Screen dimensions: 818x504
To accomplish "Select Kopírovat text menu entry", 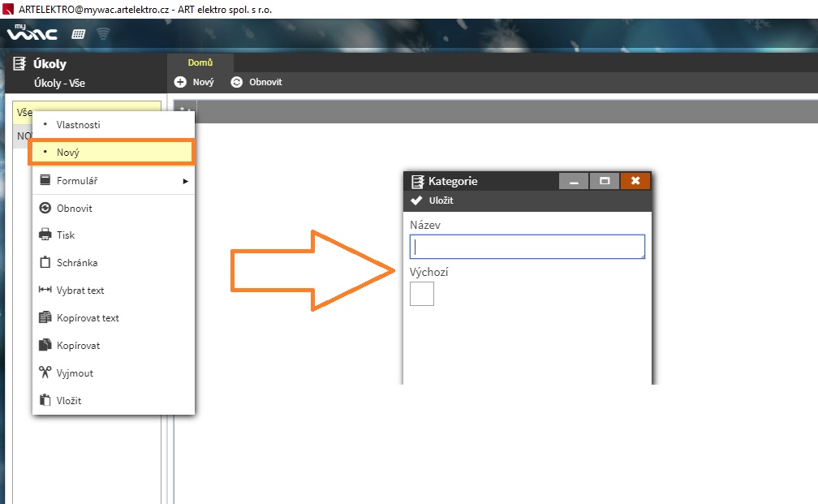I will coord(88,317).
